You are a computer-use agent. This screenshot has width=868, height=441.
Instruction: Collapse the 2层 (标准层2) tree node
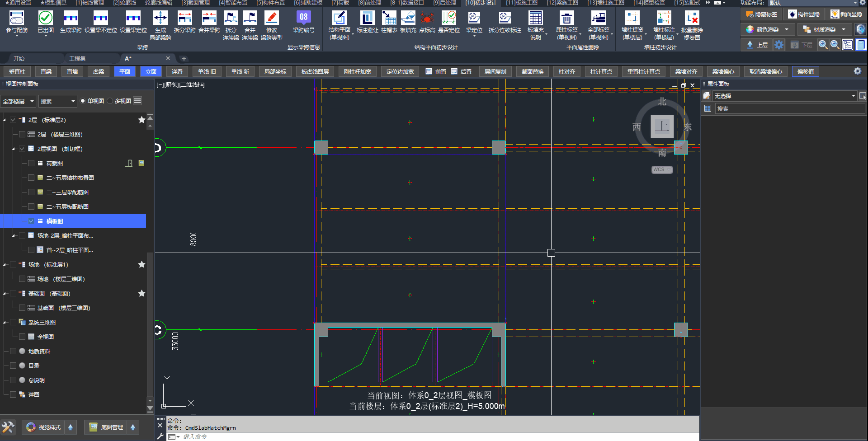pos(5,120)
